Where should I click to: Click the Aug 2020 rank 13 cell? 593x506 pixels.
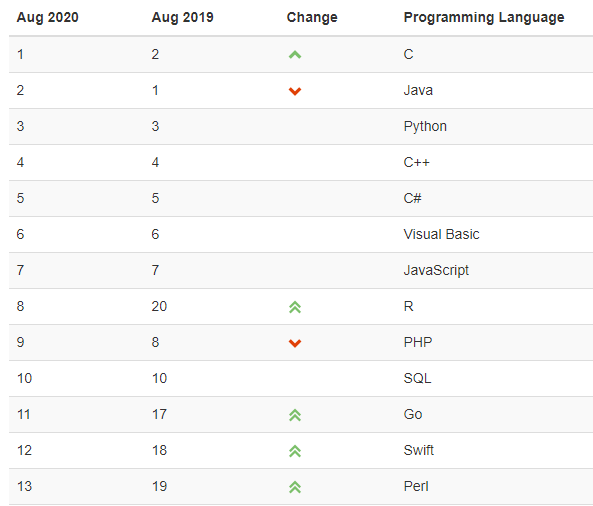point(24,486)
